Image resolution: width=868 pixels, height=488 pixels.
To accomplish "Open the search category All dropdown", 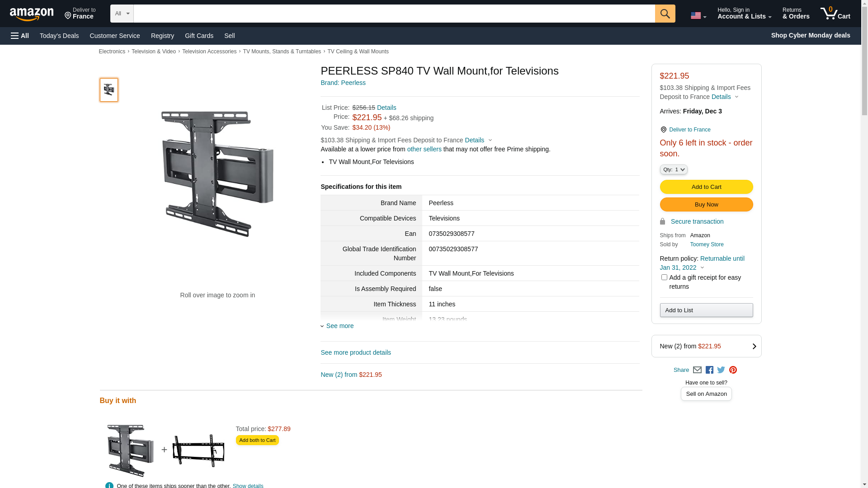I will coord(122,14).
